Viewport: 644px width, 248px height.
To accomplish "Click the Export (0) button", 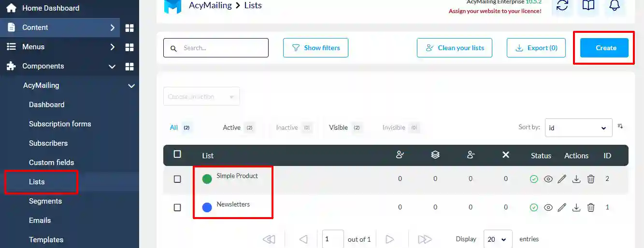I will [x=536, y=48].
